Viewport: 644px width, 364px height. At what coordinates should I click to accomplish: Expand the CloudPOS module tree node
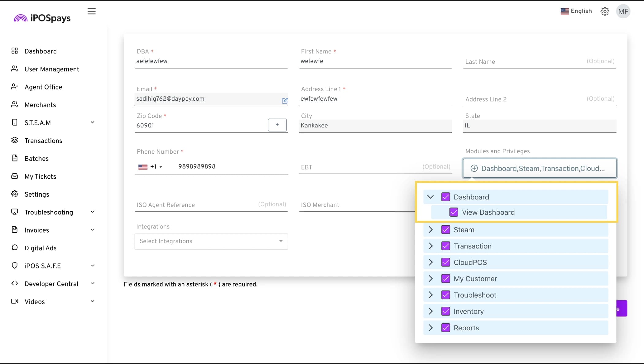pos(431,262)
